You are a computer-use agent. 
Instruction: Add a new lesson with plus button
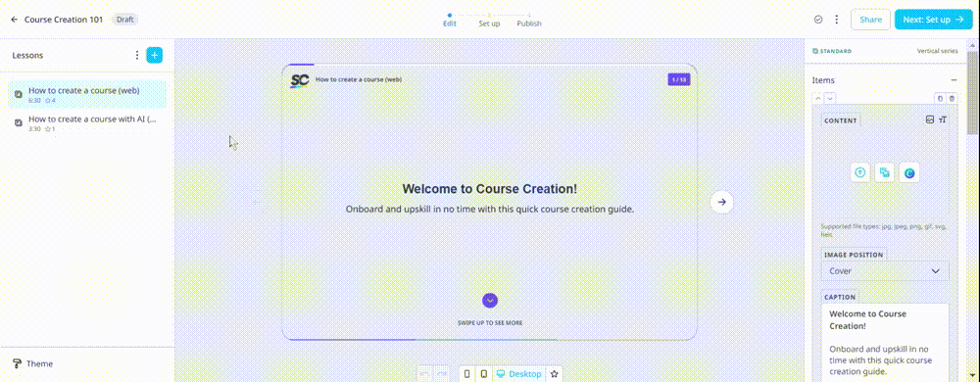point(155,55)
